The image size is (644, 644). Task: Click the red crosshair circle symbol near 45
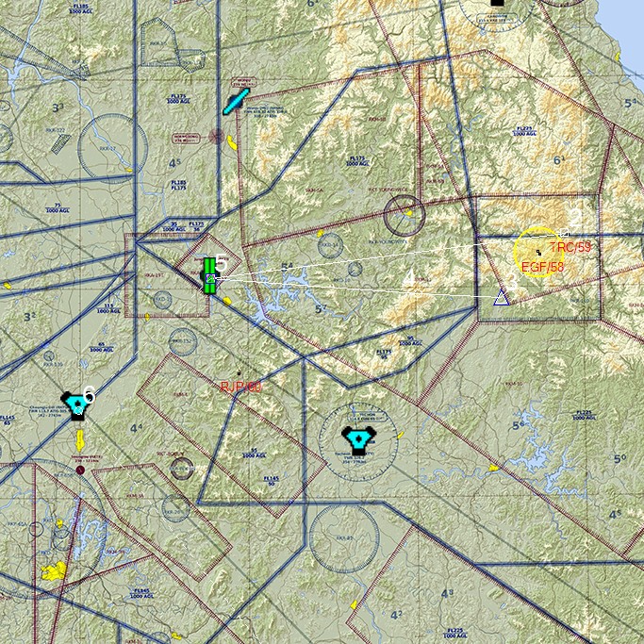(217, 136)
